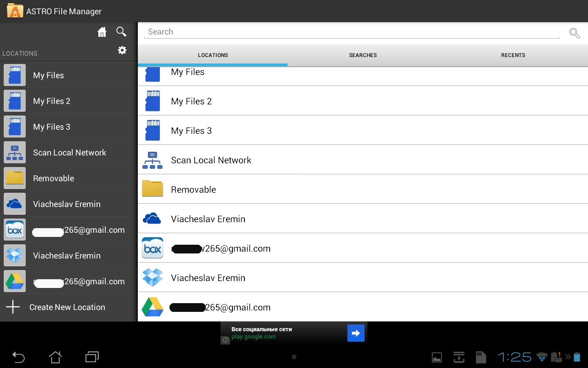This screenshot has height=368, width=588.
Task: Tap the OneDrive cloud icon in main list
Action: point(153,218)
